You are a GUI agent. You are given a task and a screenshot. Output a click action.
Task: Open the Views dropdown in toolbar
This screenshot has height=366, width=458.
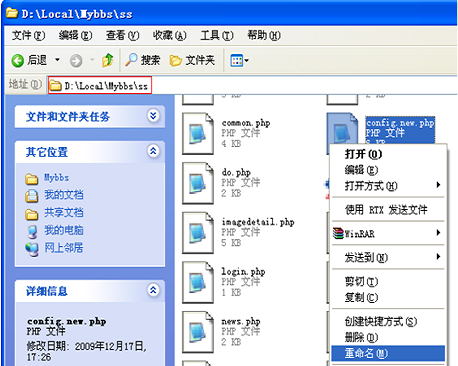(x=239, y=61)
